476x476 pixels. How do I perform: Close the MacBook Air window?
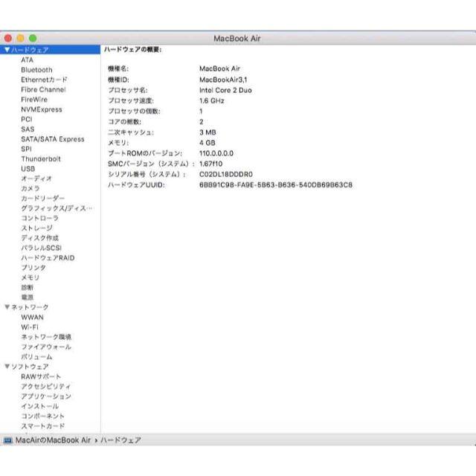[x=8, y=38]
